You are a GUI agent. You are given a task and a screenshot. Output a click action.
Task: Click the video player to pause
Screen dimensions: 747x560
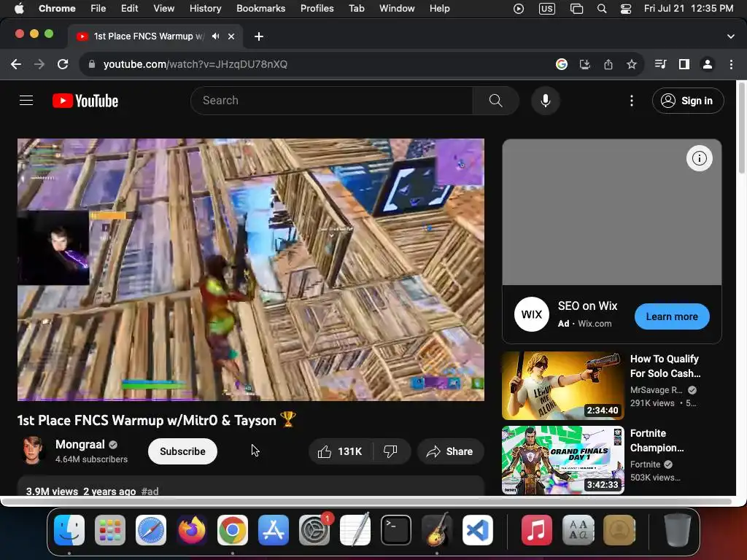[251, 270]
